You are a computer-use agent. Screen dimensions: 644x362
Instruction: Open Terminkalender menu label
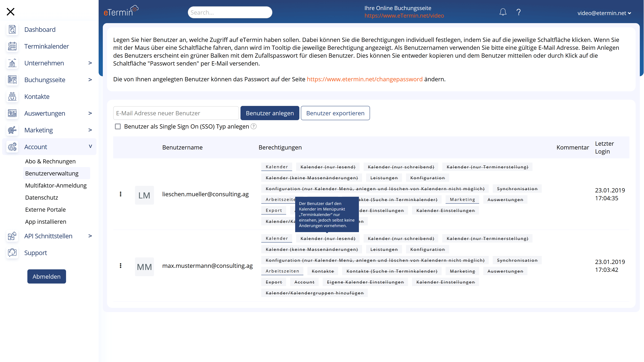click(46, 46)
